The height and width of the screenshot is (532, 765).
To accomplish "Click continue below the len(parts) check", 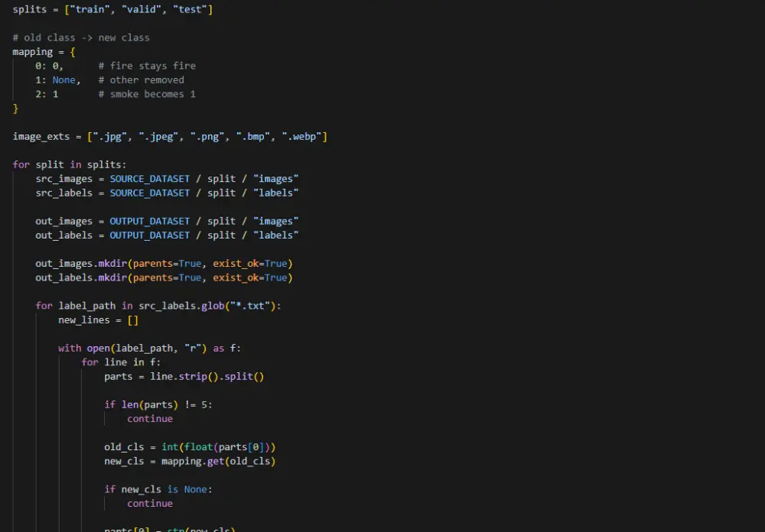I will point(150,419).
